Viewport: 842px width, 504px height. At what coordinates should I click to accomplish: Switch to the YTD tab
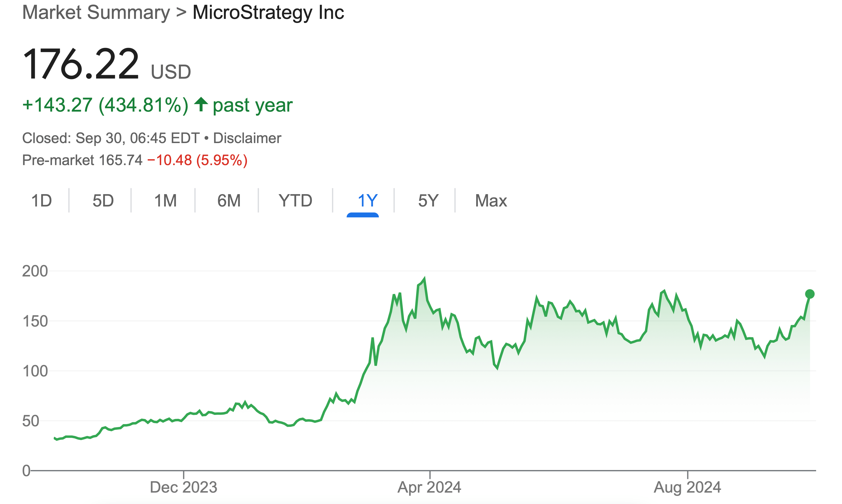tap(295, 200)
